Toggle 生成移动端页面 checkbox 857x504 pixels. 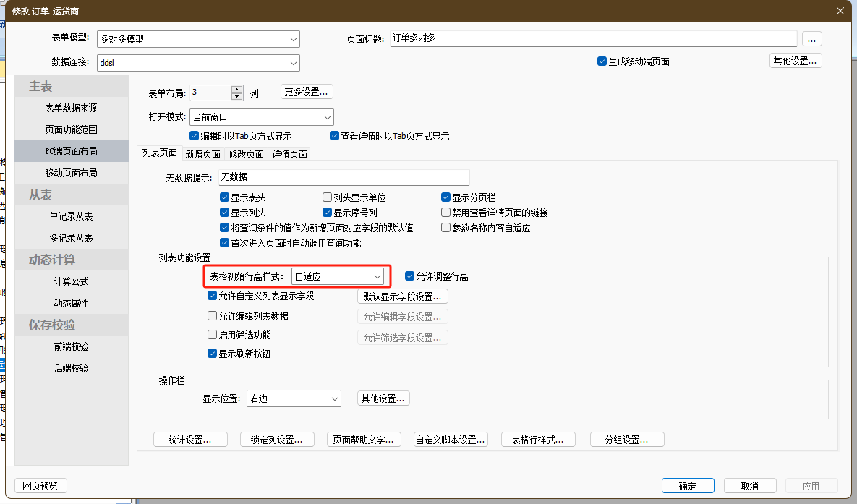click(602, 61)
